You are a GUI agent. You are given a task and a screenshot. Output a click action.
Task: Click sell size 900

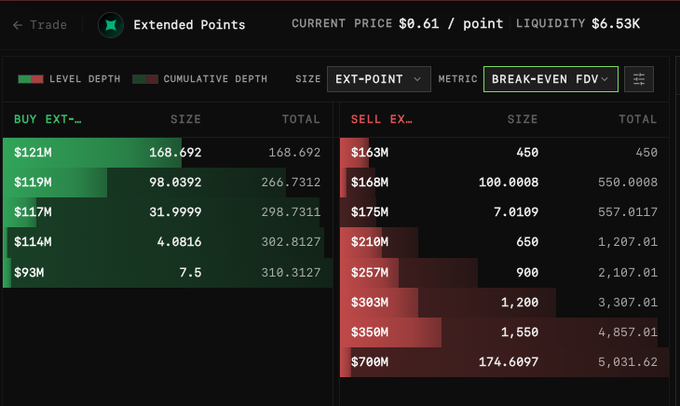(x=527, y=272)
